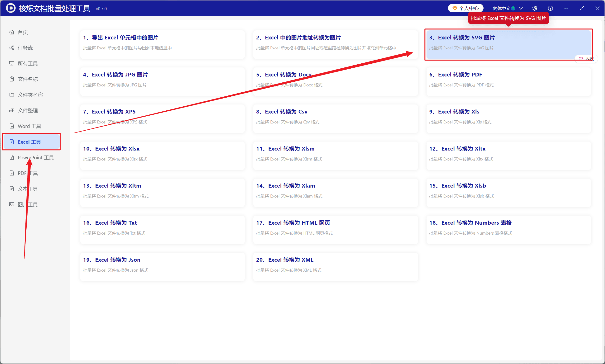The height and width of the screenshot is (364, 605).
Task: Open Excel 转换为 PDF tool
Action: (x=508, y=82)
